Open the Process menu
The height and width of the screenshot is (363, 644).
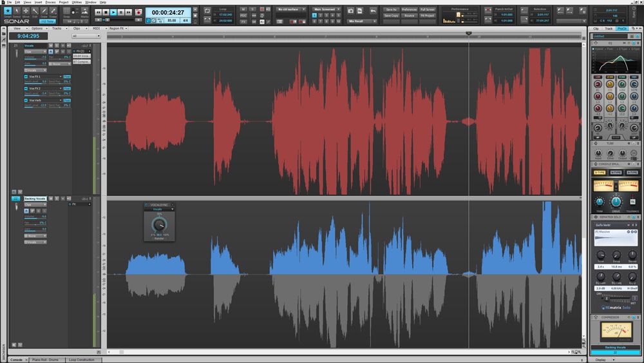click(50, 2)
